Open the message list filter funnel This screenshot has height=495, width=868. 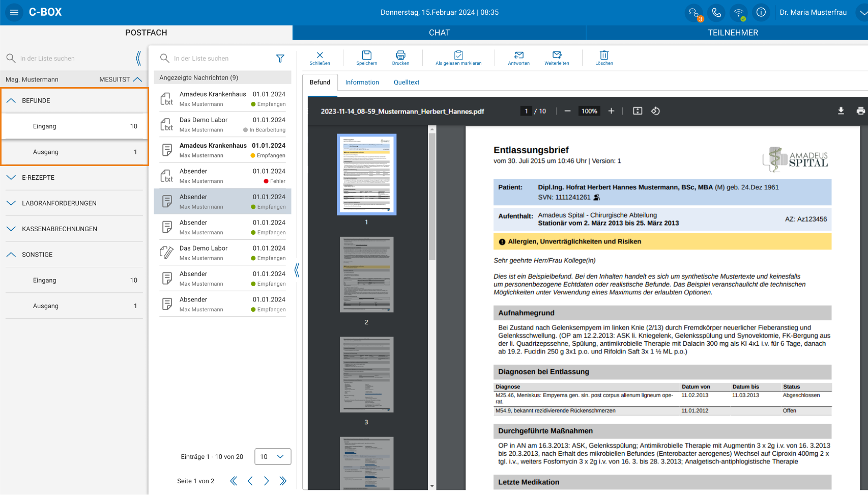click(x=280, y=59)
